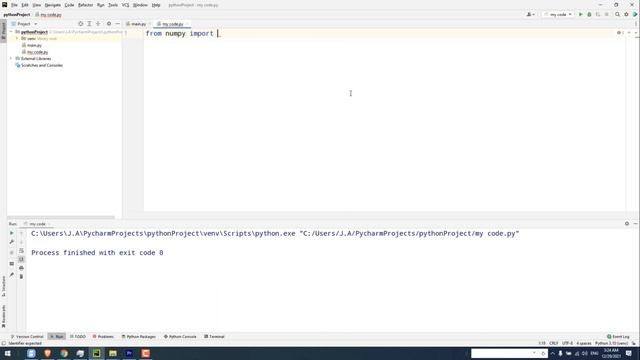Expand all in Project panel toolbar
Screen dimensions: 640x360
(x=89, y=24)
